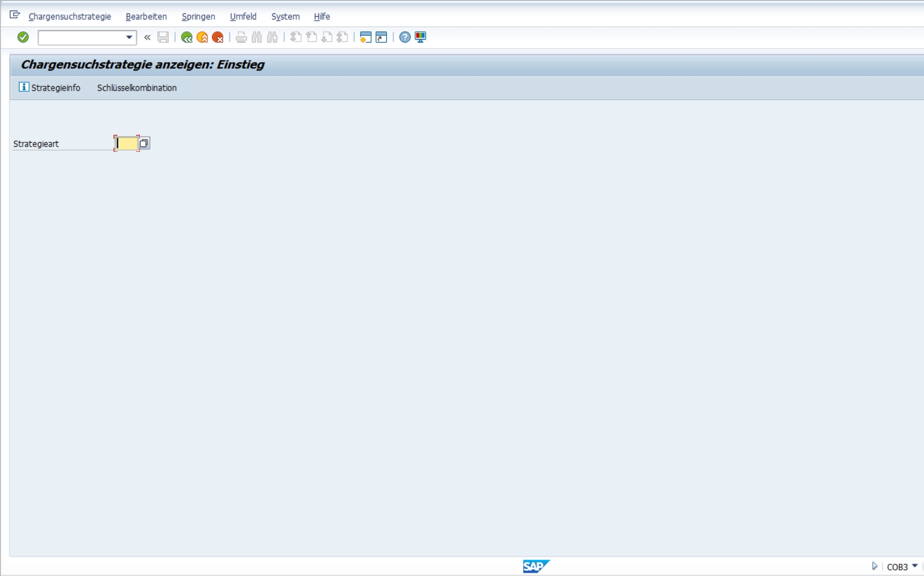Open the System menu
Screen dimensions: 924x576
click(285, 17)
